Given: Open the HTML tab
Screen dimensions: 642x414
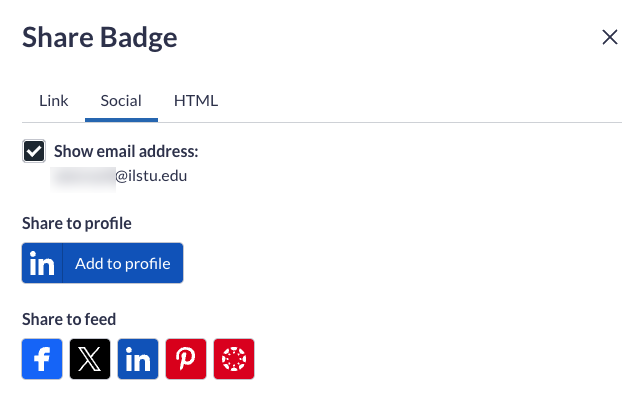Looking at the screenshot, I should 196,101.
